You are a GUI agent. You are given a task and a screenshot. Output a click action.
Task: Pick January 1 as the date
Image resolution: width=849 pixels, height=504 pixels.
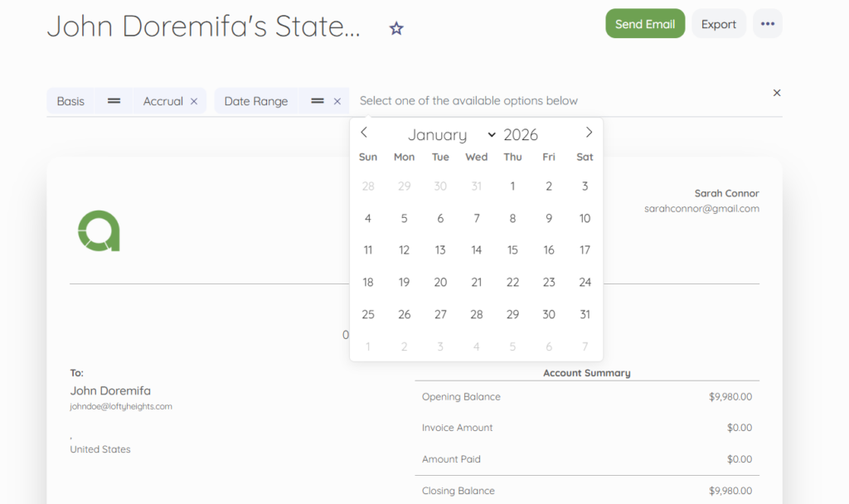pyautogui.click(x=512, y=187)
